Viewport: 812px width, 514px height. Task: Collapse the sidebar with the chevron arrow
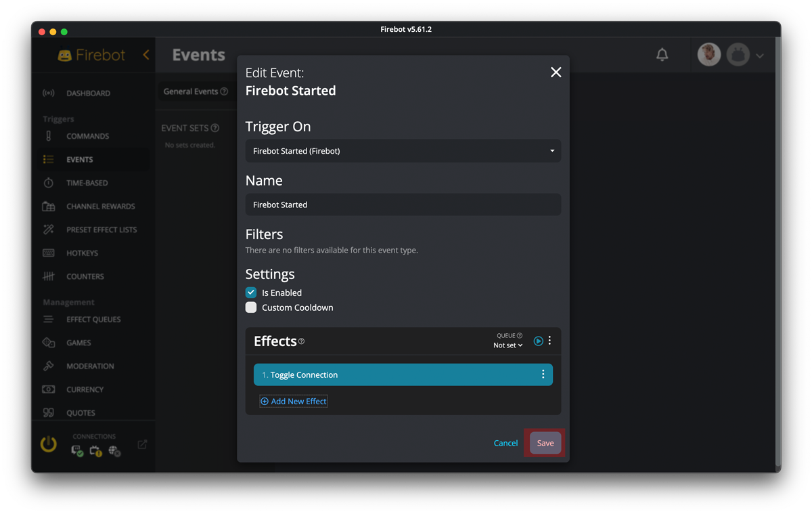tap(145, 54)
